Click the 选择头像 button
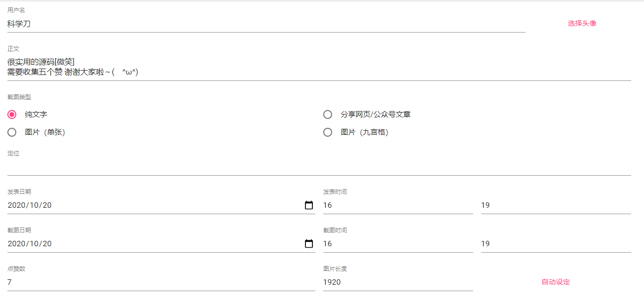The height and width of the screenshot is (301, 644). [582, 23]
